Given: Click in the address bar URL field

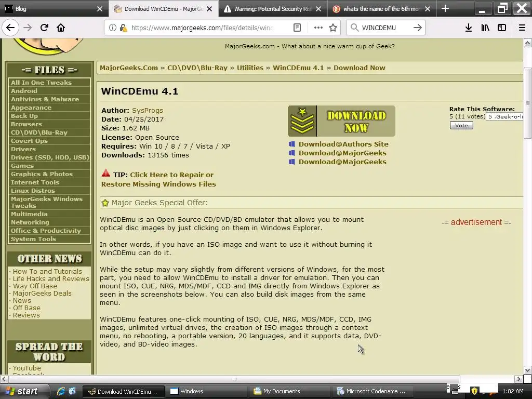Looking at the screenshot, I should pyautogui.click(x=202, y=28).
